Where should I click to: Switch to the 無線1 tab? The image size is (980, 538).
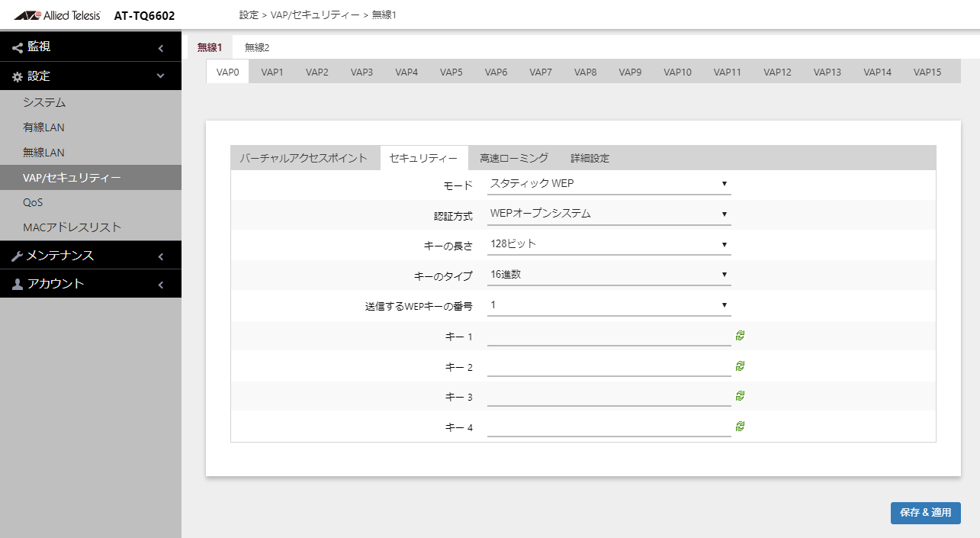(210, 47)
